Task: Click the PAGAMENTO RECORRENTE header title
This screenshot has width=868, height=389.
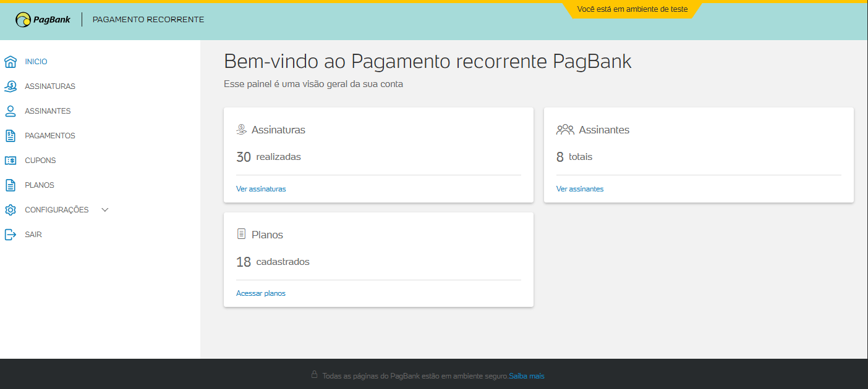Action: [x=148, y=20]
